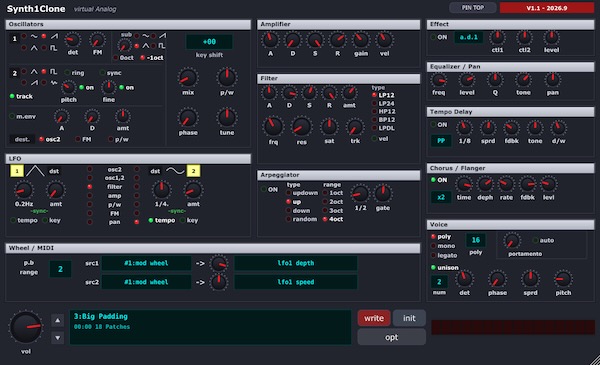This screenshot has width=600, height=365.
Task: Enable the Tempo Delay ON switch
Action: pyautogui.click(x=434, y=125)
